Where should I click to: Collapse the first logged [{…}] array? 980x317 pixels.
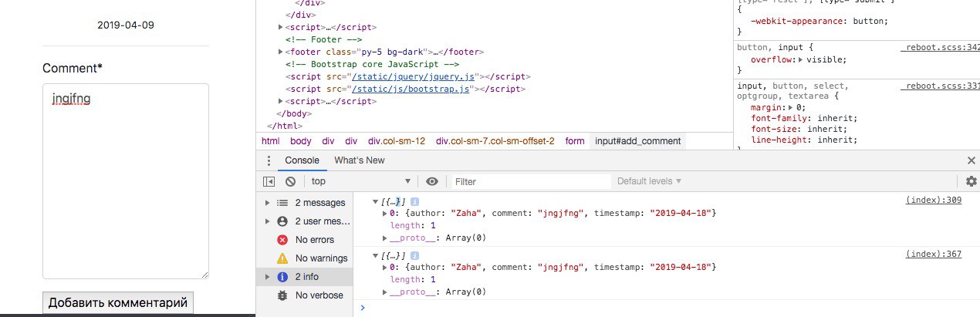pyautogui.click(x=375, y=201)
